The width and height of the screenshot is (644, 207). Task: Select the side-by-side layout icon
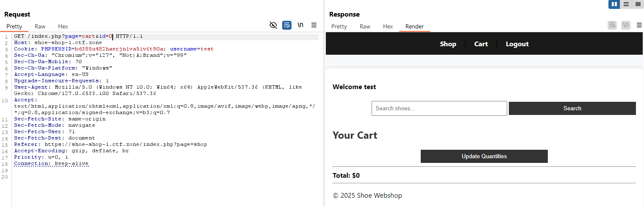tap(614, 4)
